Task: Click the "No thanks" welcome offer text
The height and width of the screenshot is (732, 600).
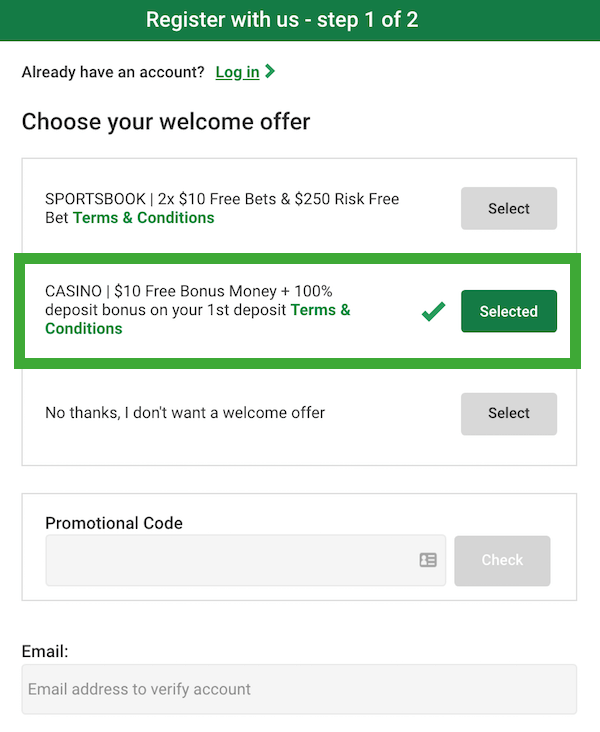Action: [185, 412]
